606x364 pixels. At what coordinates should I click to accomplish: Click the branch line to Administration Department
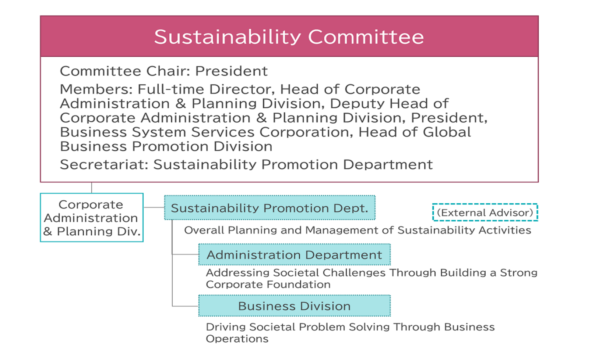click(x=185, y=254)
